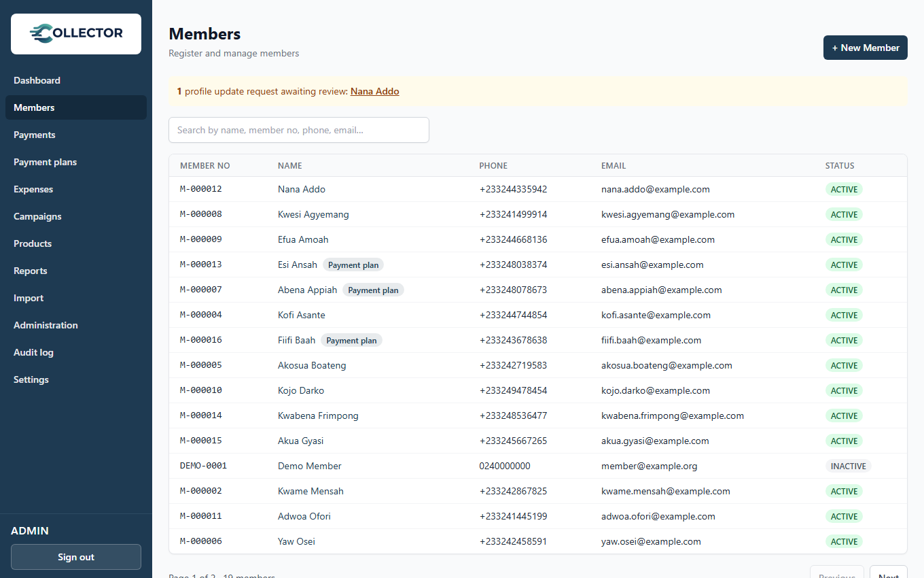Screen dimensions: 924x578
Task: Click email member@example.org
Action: click(x=649, y=466)
